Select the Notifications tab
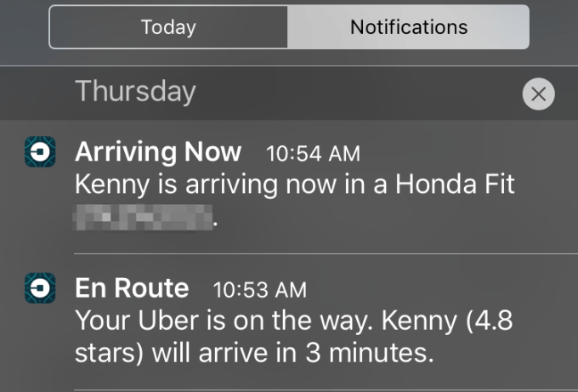The width and height of the screenshot is (578, 392). (x=409, y=27)
